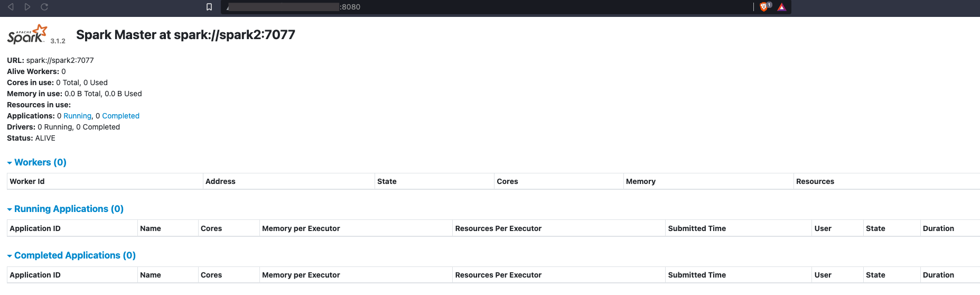Sort running applications by Submitted Time
This screenshot has height=295, width=980.
pos(697,228)
